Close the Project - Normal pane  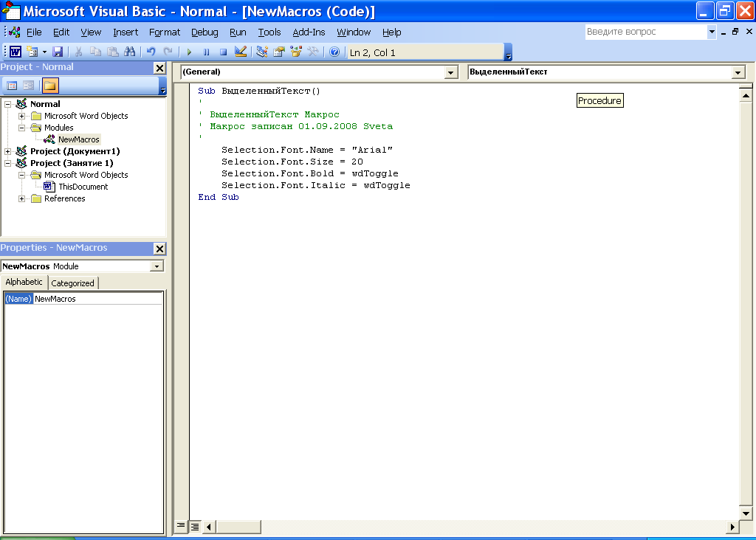tap(159, 68)
